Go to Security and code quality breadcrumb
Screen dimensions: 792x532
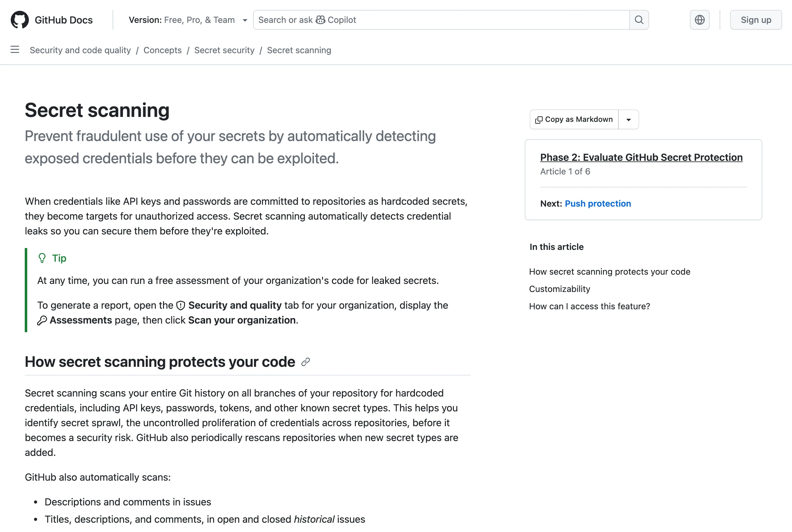click(80, 50)
